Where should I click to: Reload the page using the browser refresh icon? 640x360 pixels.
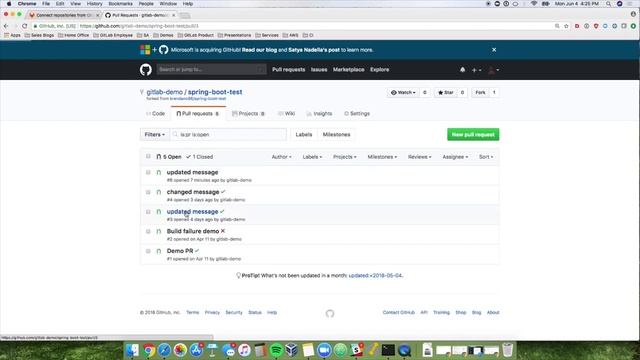24,26
